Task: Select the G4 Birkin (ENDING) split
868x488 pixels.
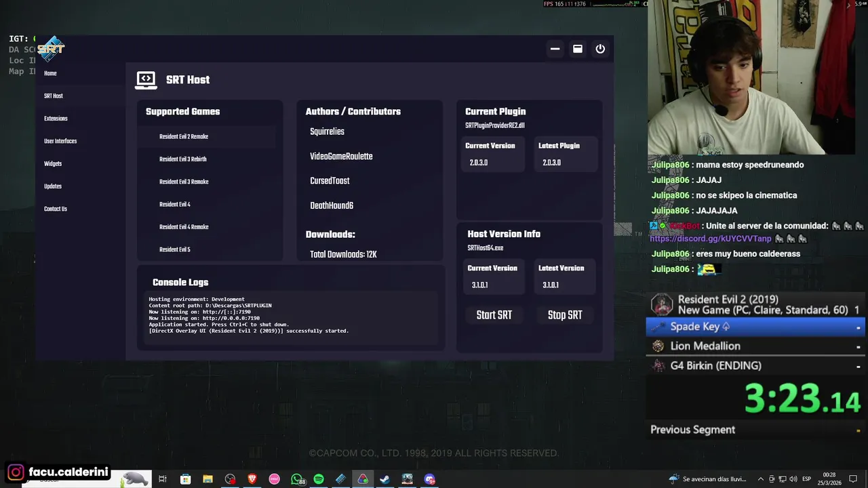Action: (755, 366)
